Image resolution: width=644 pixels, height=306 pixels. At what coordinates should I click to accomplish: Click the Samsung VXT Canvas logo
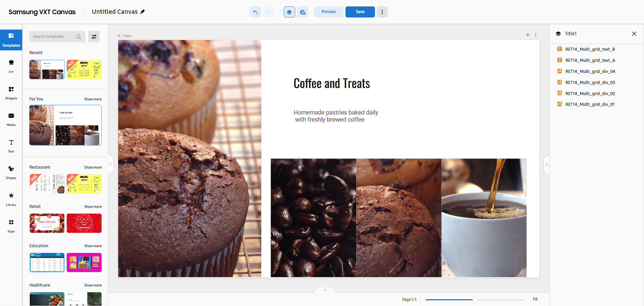(42, 12)
